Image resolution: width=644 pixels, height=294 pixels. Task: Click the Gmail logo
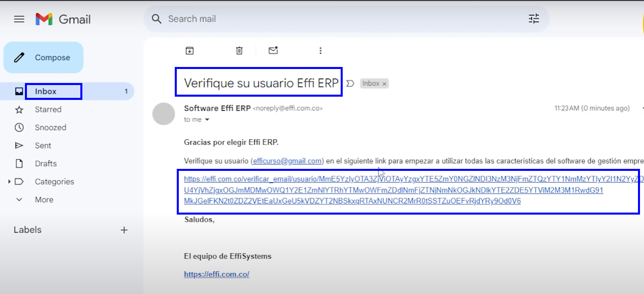coord(63,19)
